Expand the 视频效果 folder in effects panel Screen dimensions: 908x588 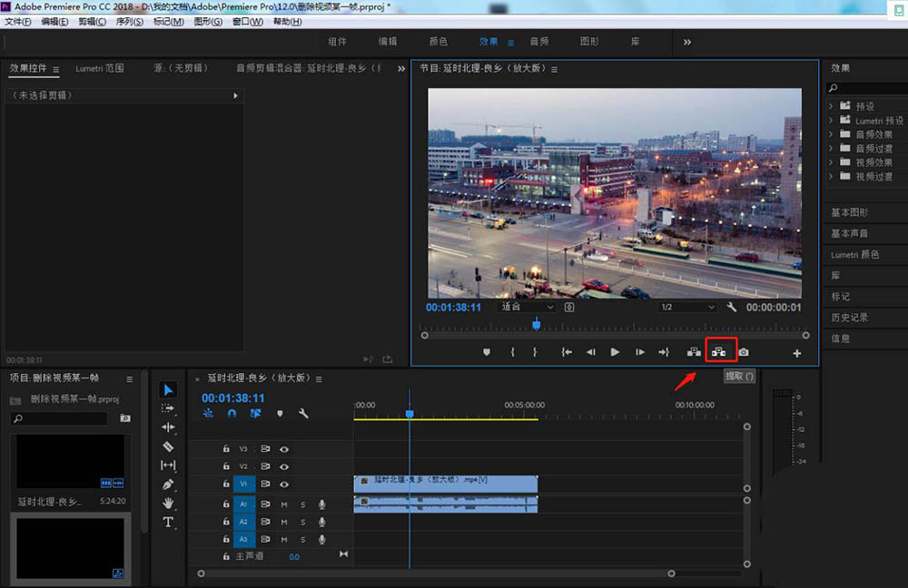coord(833,162)
